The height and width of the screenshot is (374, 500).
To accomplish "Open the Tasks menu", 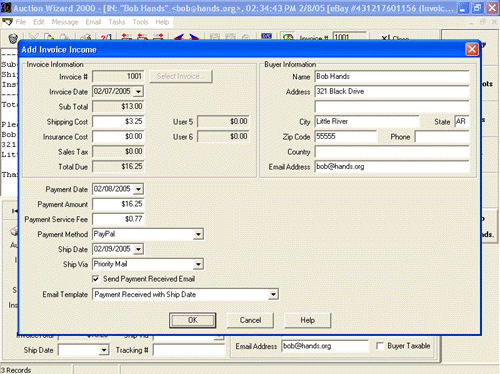I will pos(117,22).
